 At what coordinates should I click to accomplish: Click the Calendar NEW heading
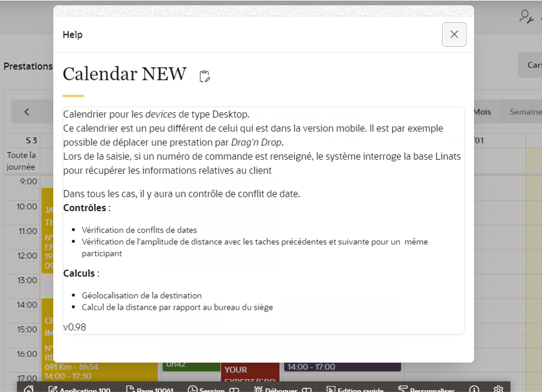pyautogui.click(x=124, y=74)
